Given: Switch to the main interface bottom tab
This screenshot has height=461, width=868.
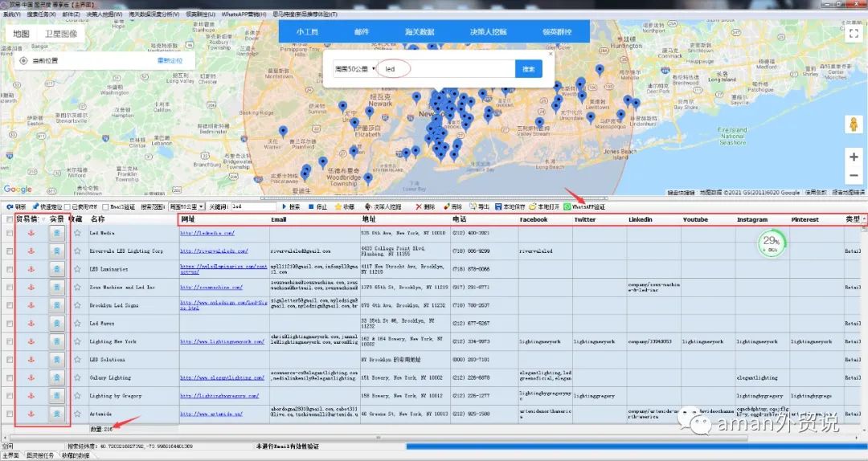Looking at the screenshot, I should point(11,455).
